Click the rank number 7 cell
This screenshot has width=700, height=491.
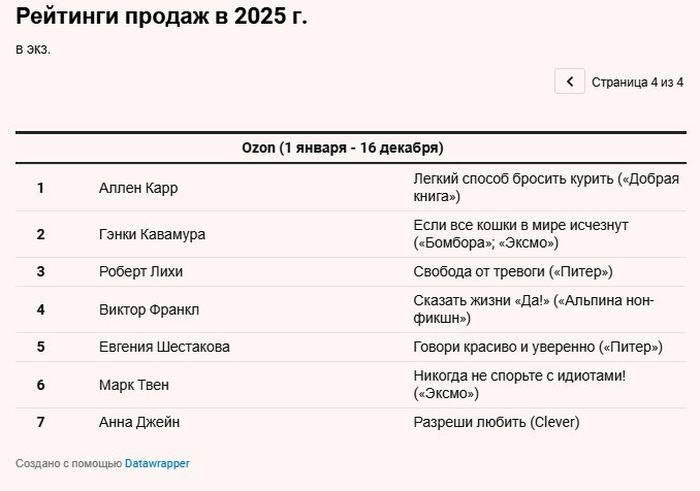pyautogui.click(x=41, y=422)
